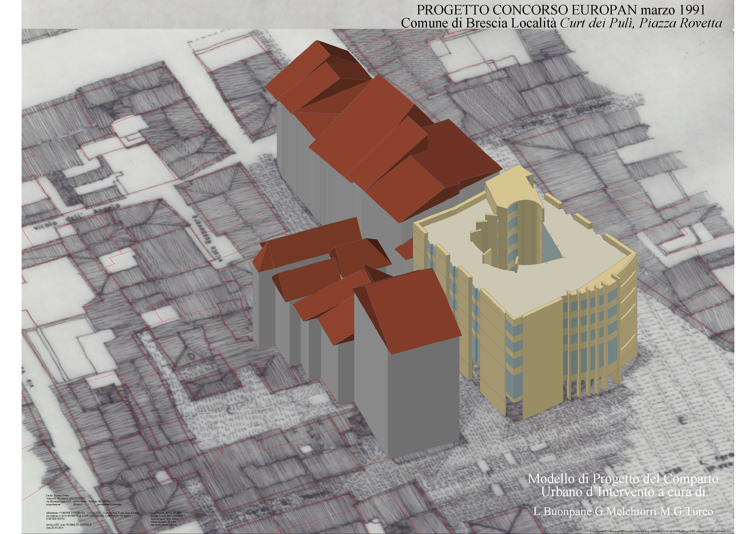Select 'scala disegno: vista diretta;' text
This screenshot has height=534, width=756.
tap(165, 519)
